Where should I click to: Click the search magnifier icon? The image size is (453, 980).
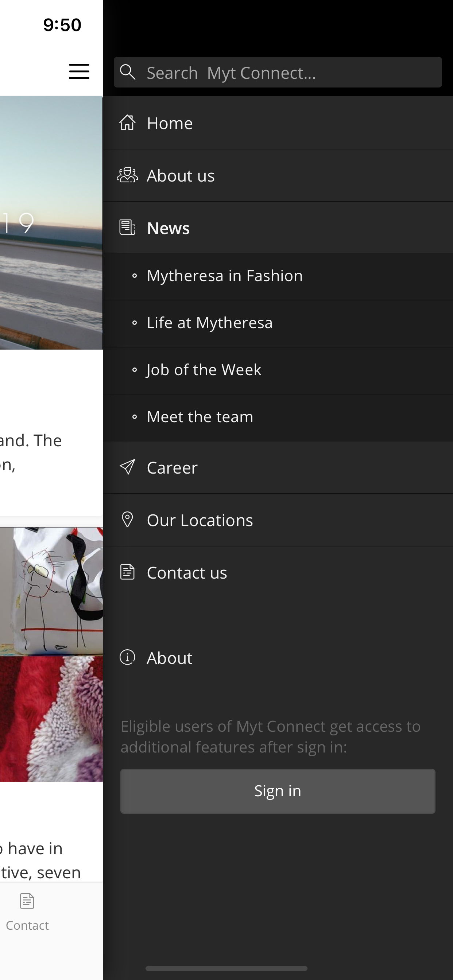[128, 72]
